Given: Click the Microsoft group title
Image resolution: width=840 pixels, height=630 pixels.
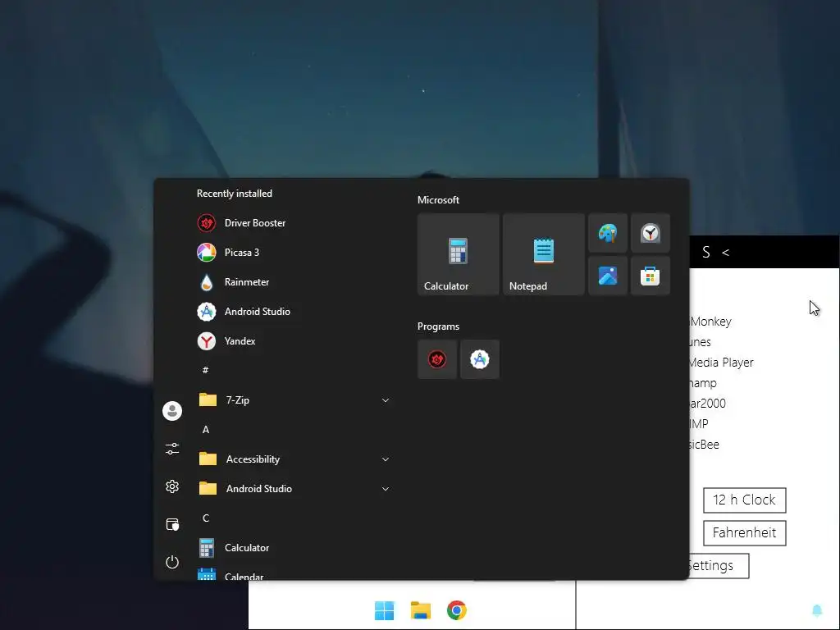Looking at the screenshot, I should coord(438,200).
